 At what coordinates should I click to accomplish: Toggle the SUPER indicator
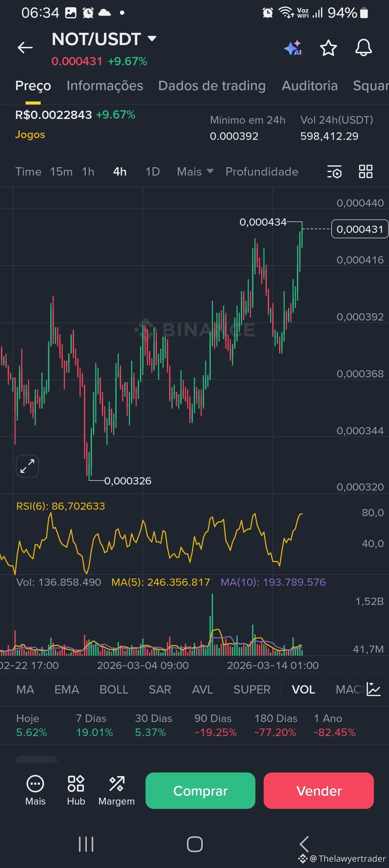pyautogui.click(x=252, y=690)
